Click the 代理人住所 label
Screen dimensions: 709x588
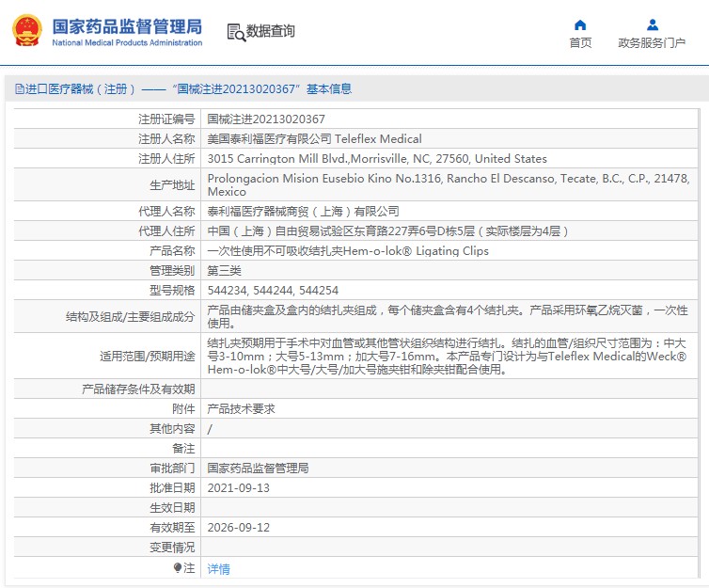166,231
